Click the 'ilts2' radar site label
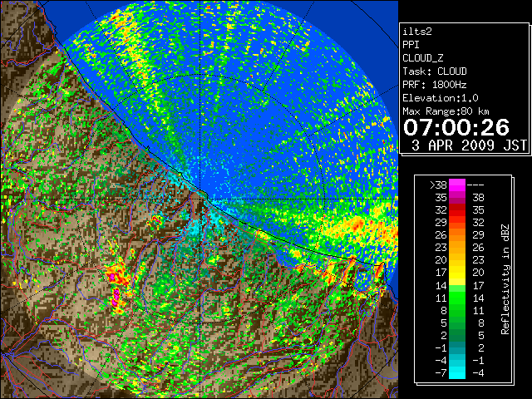The width and height of the screenshot is (532, 399). pyautogui.click(x=417, y=32)
